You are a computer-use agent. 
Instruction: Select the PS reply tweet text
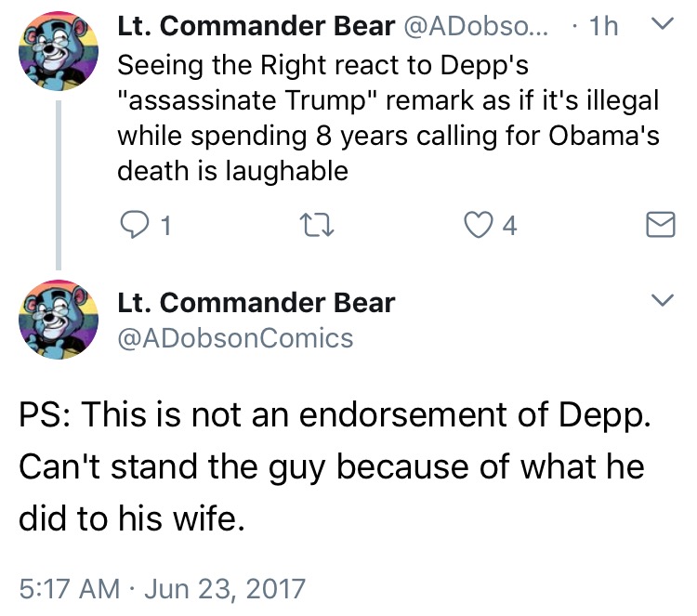335,466
